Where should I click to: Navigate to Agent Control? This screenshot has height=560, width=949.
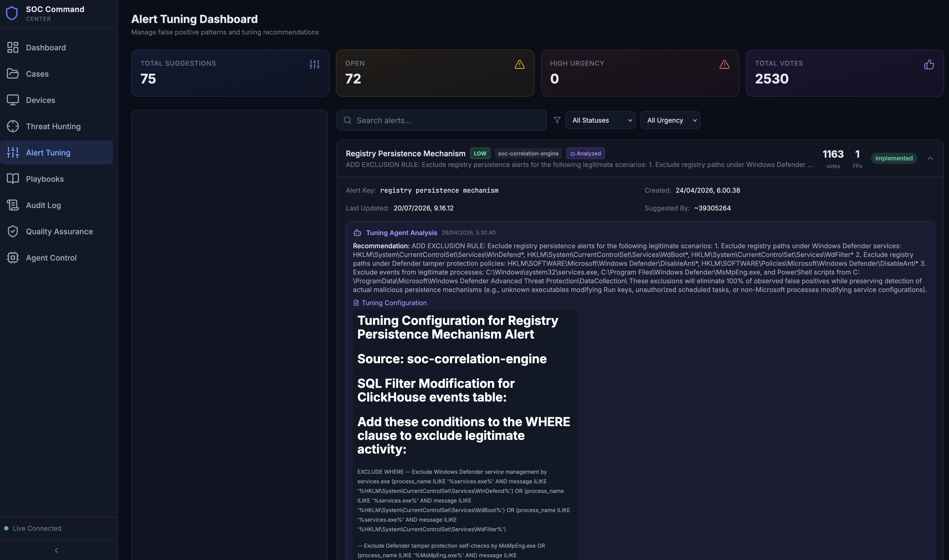pyautogui.click(x=57, y=258)
